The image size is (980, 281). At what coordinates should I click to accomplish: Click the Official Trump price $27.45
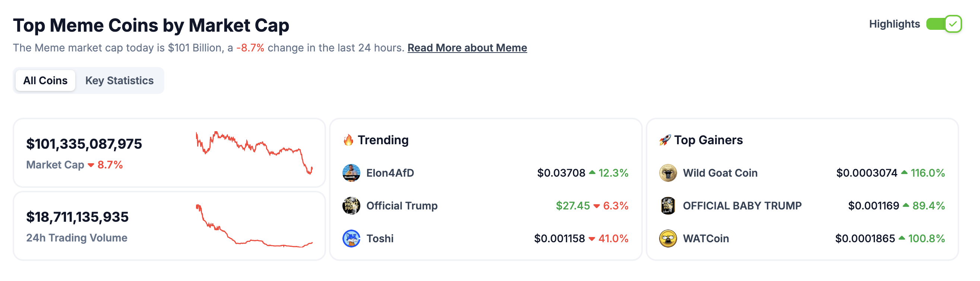(x=573, y=206)
